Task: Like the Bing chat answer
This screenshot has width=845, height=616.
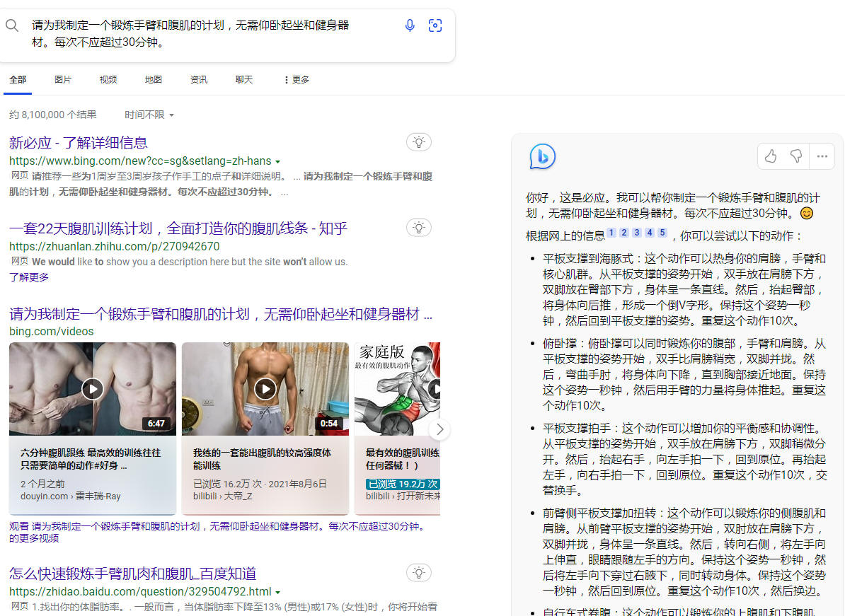Action: point(771,156)
